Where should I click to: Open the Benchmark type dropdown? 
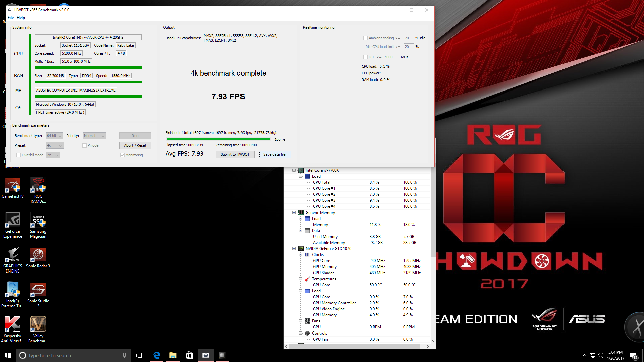pos(54,136)
